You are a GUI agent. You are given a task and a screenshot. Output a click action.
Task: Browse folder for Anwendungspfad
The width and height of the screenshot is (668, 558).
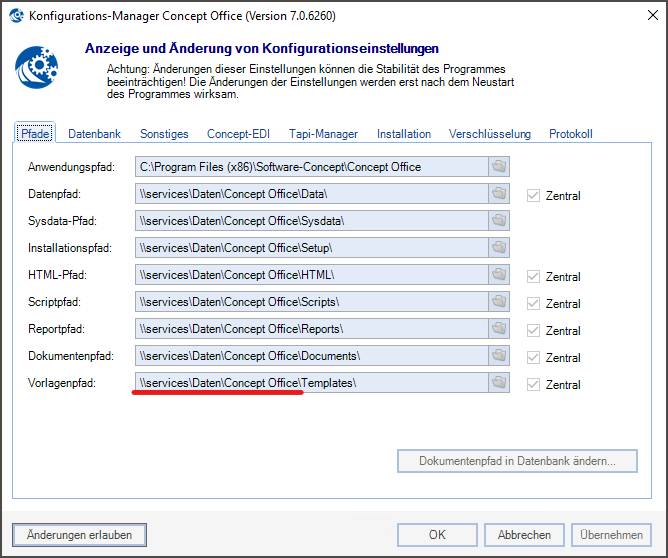coord(499,167)
